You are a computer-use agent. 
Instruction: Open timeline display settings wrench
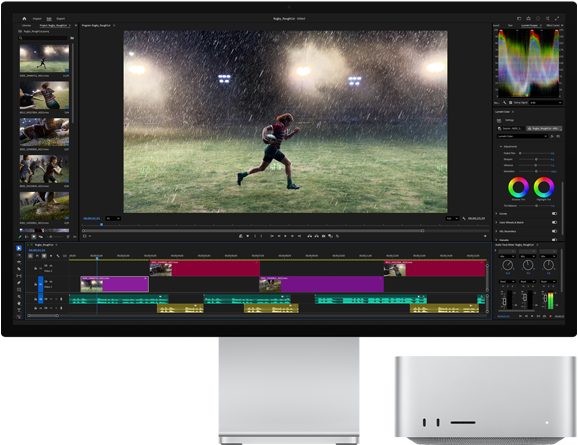[x=58, y=255]
